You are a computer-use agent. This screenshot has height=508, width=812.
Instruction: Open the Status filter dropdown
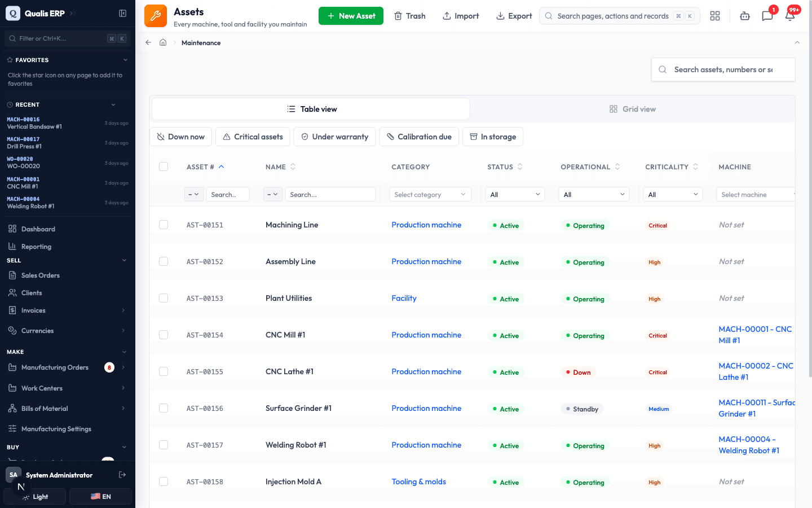click(x=515, y=194)
